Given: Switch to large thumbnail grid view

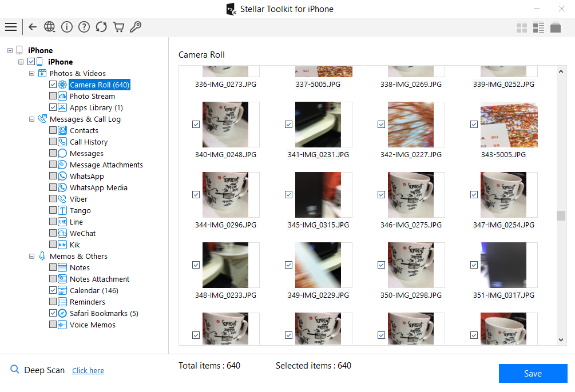Looking at the screenshot, I should [x=521, y=27].
